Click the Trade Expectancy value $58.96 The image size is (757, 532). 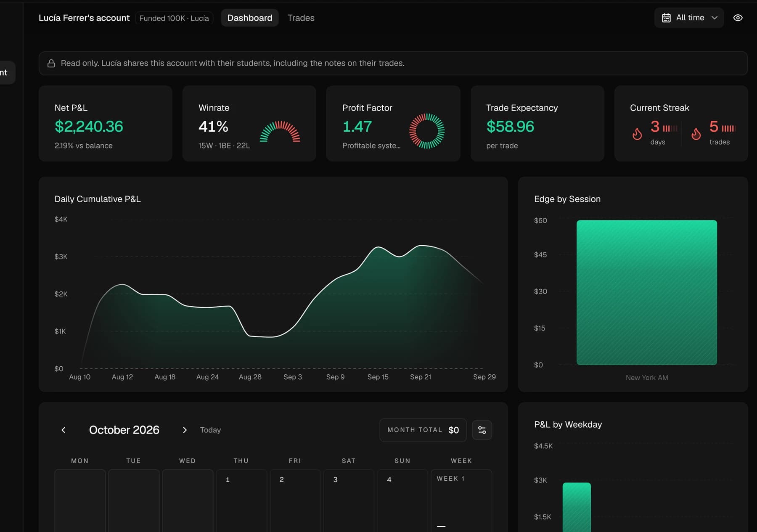click(510, 127)
